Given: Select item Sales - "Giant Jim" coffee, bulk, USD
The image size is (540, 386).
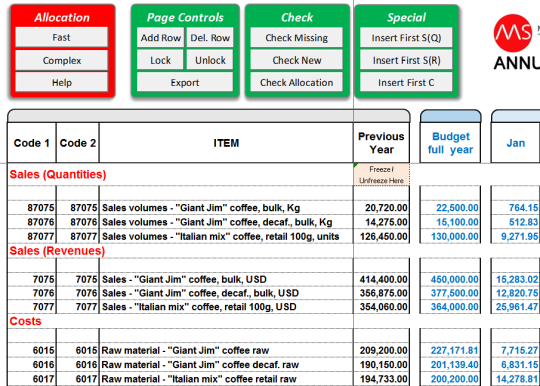Looking at the screenshot, I should tap(226, 279).
